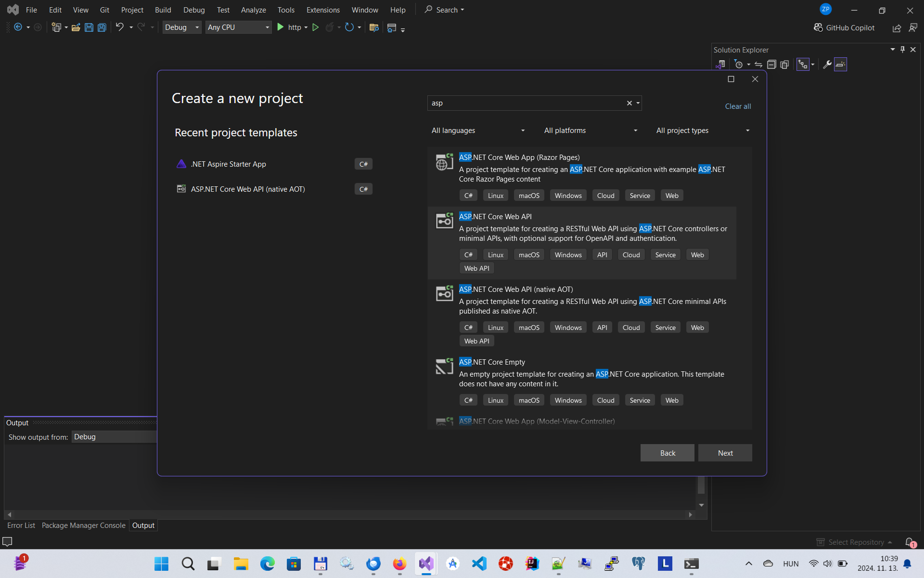Switch views icon in Solution Explorer toolbar

(720, 64)
